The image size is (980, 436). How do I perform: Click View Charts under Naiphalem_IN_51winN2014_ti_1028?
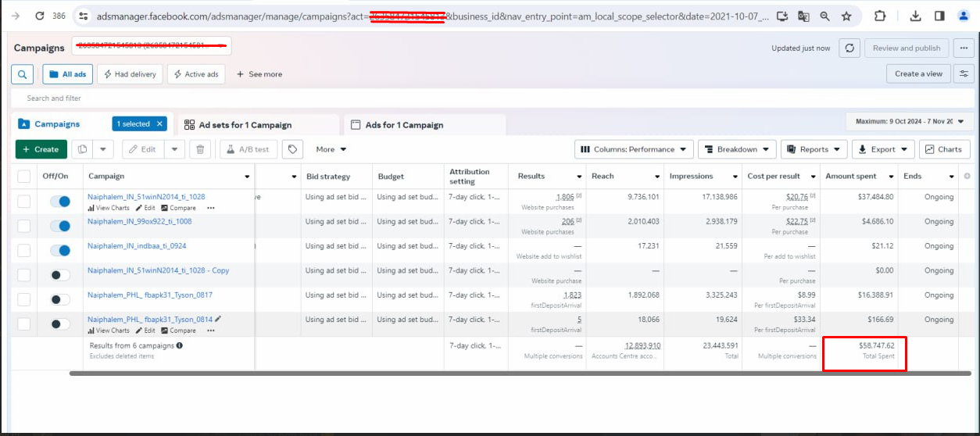pyautogui.click(x=109, y=209)
